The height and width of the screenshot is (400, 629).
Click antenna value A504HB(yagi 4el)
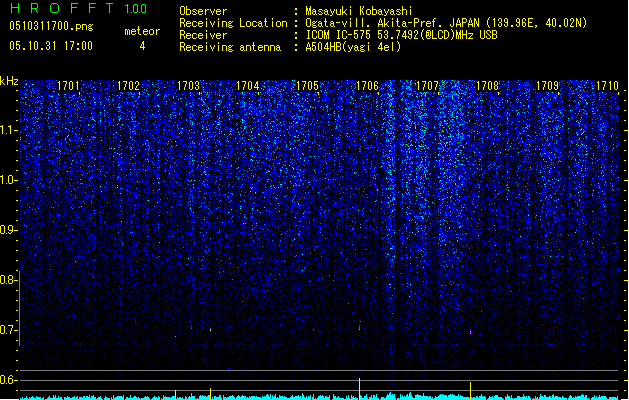[353, 47]
